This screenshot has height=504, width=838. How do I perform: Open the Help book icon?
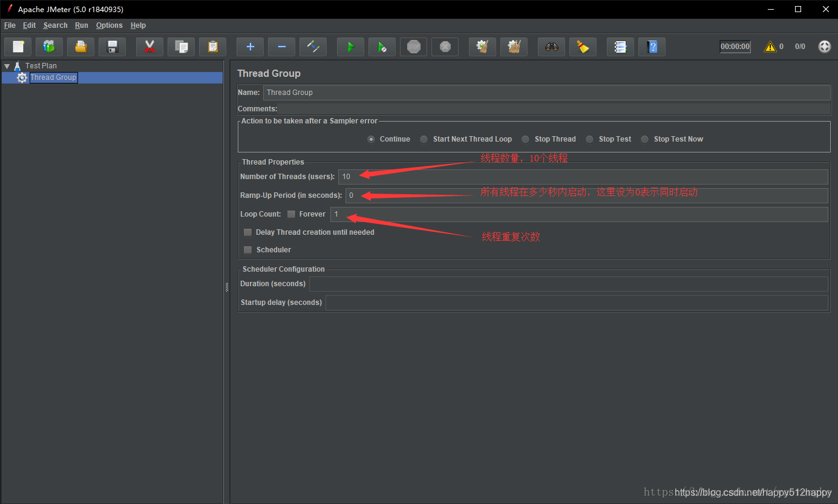[x=652, y=47]
